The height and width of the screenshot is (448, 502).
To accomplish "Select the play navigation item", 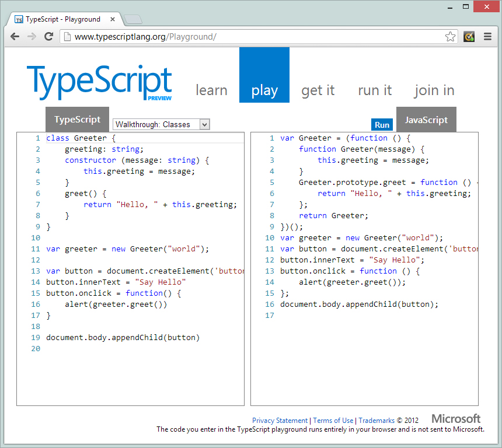I will (264, 75).
